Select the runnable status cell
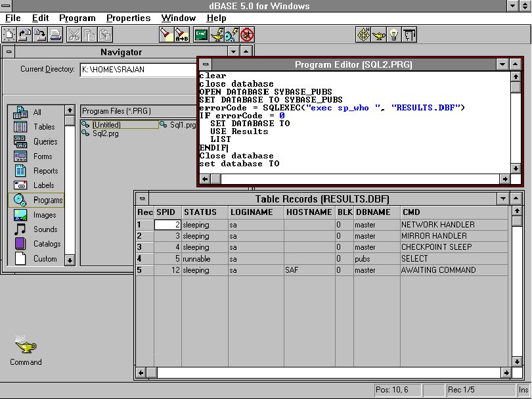The height and width of the screenshot is (399, 532). point(205,259)
